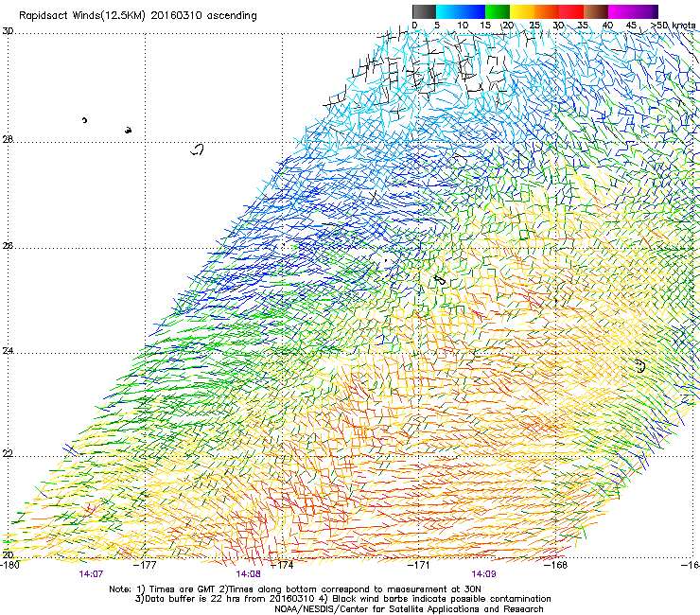This screenshot has width=700, height=615.
Task: Click the cyan 5-10 knots color swatch
Action: (447, 11)
